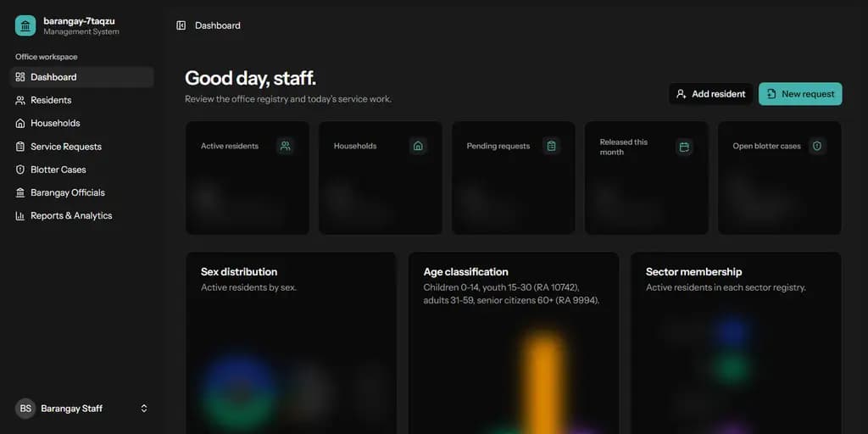Expand the Barangay Staff account switcher chevron
This screenshot has width=868, height=434.
tap(144, 409)
